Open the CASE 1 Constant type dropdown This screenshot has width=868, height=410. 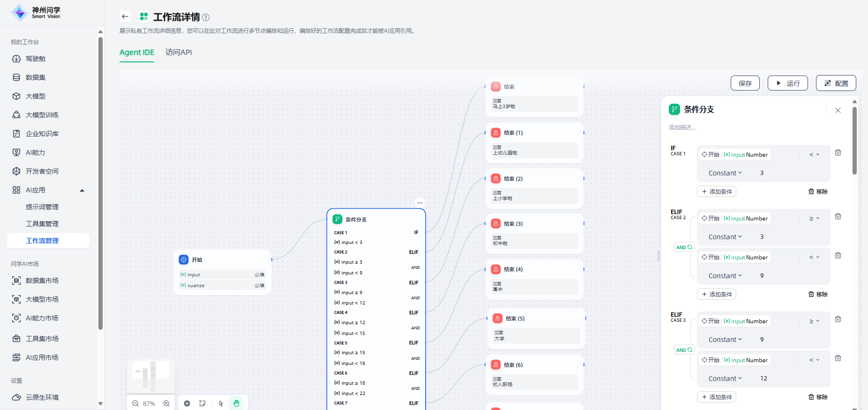725,173
